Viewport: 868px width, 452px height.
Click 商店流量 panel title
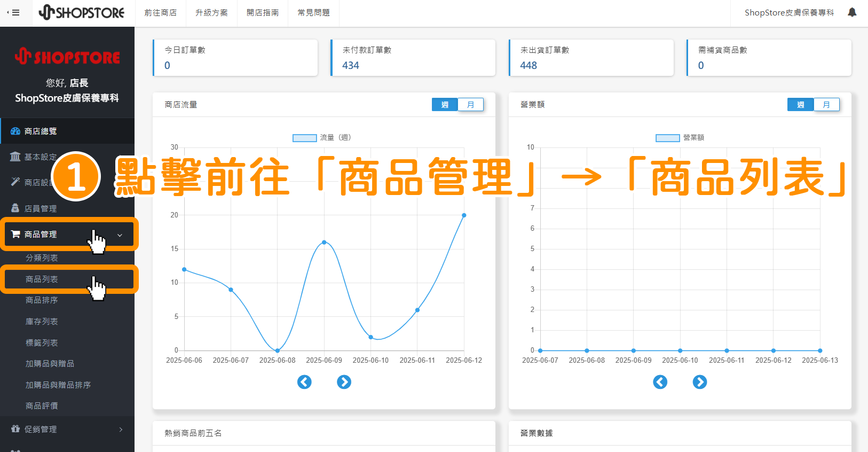coord(181,105)
